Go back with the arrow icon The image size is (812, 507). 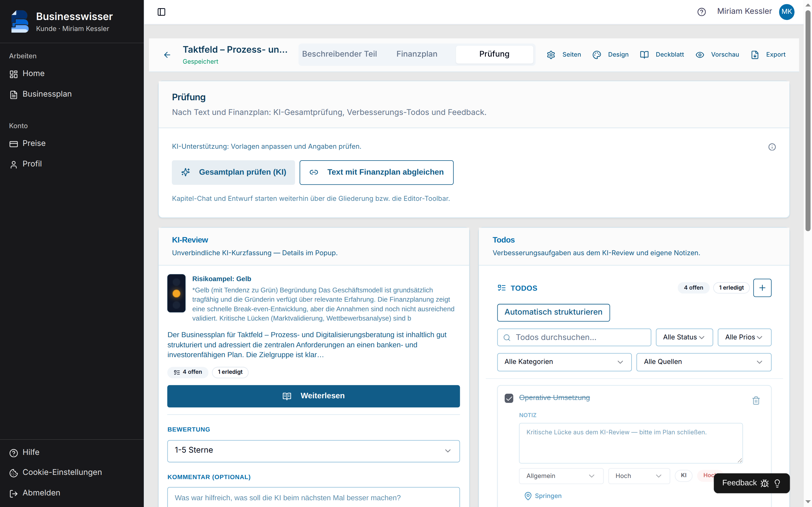pos(167,55)
